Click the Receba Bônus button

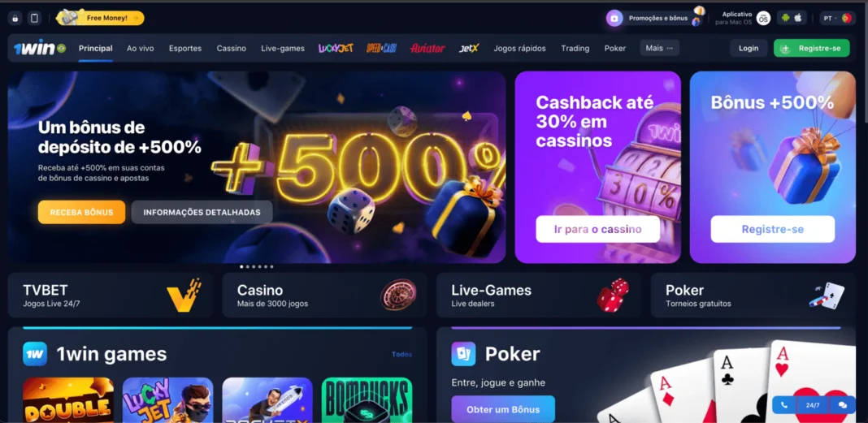tap(81, 213)
